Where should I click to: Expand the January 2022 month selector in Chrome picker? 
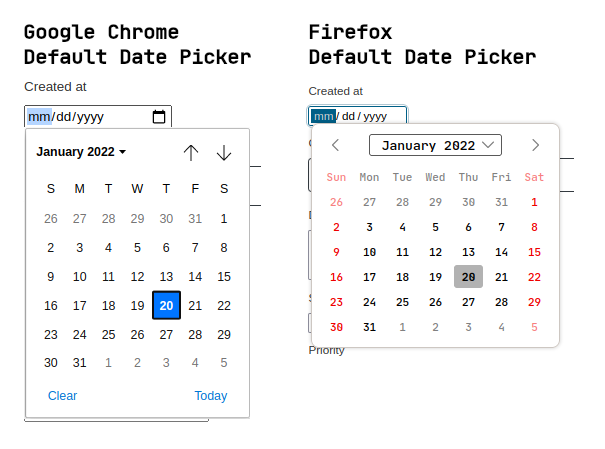pos(81,152)
